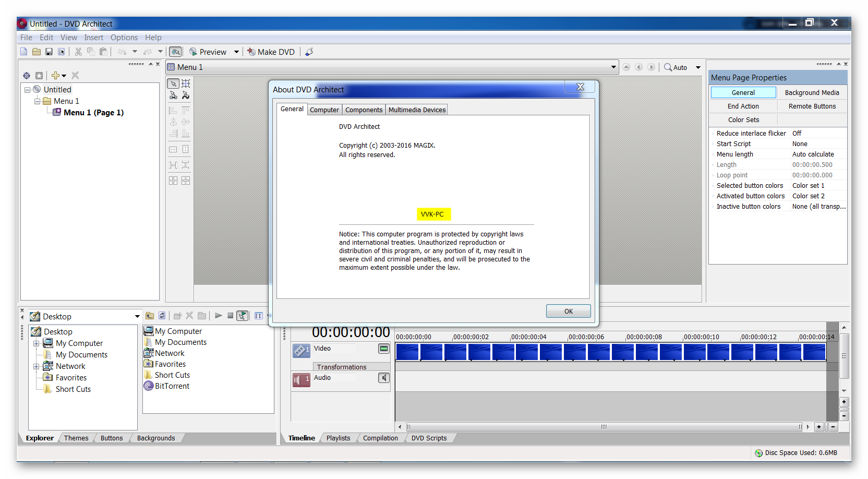
Task: Open the Options menu
Action: click(124, 38)
